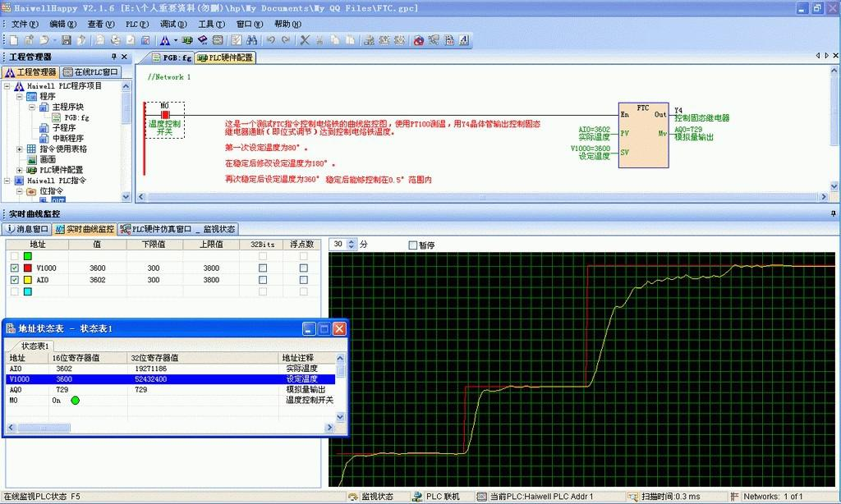Expand the PLC硬件配置 tree node
Image resolution: width=841 pixels, height=504 pixels.
pos(20,170)
